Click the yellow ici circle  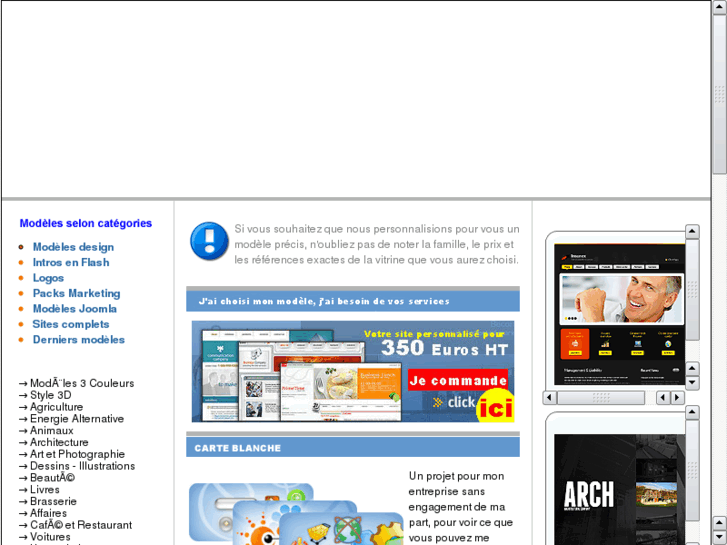click(496, 407)
